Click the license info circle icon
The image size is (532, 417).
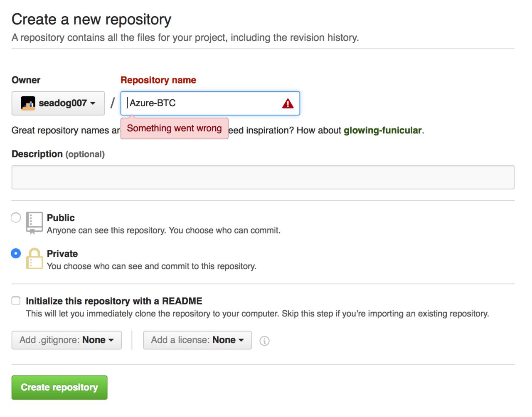[264, 341]
